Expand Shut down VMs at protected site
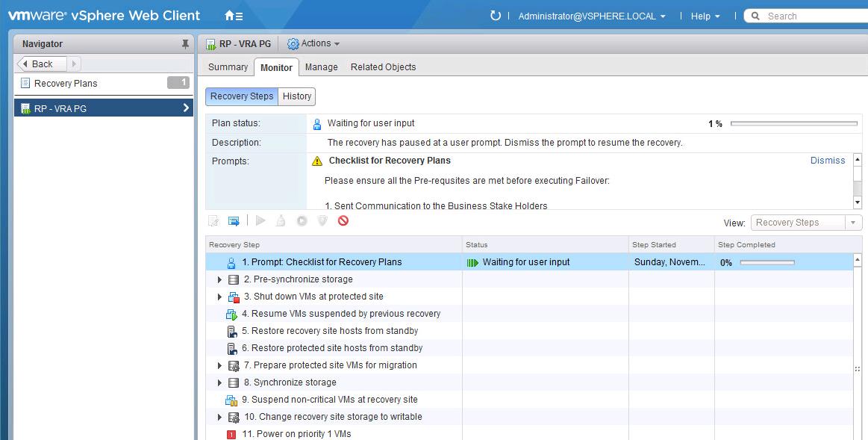This screenshot has width=868, height=440. 219,297
